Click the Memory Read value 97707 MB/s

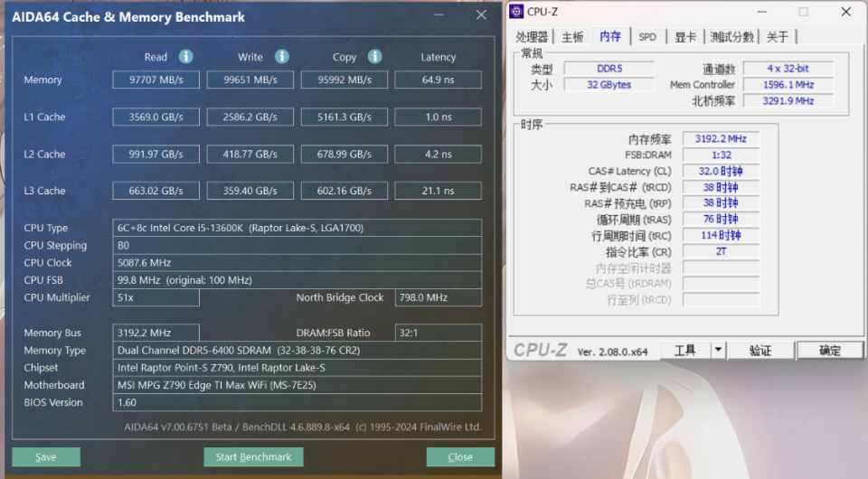(156, 80)
